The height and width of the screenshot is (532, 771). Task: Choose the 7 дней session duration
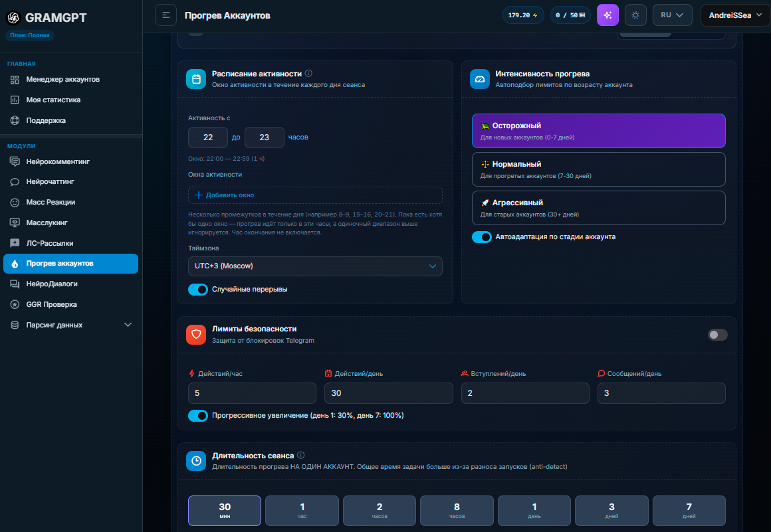point(689,510)
